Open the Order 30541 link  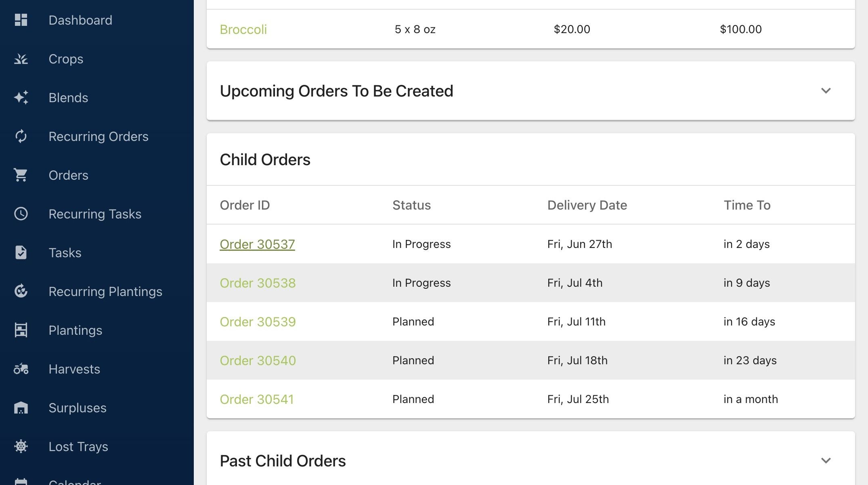pyautogui.click(x=257, y=399)
